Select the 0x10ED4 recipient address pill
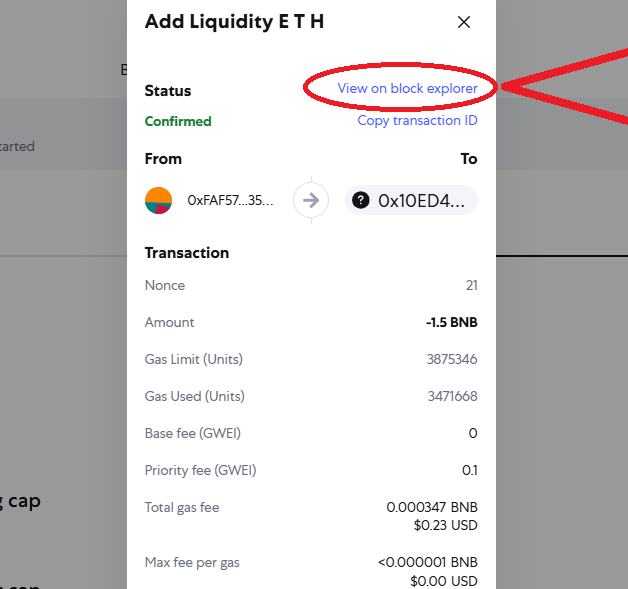 (x=411, y=200)
